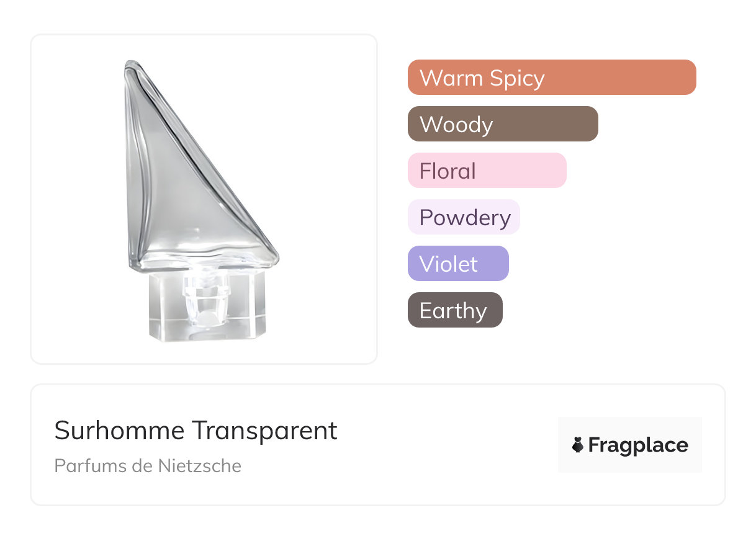The height and width of the screenshot is (536, 756).
Task: Click the spray nozzle inside the cap
Action: pos(204,297)
